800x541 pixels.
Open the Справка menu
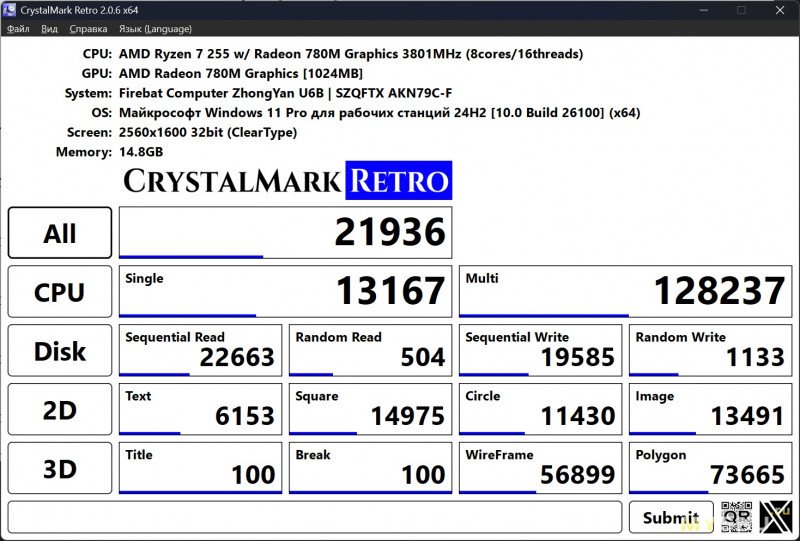click(89, 29)
